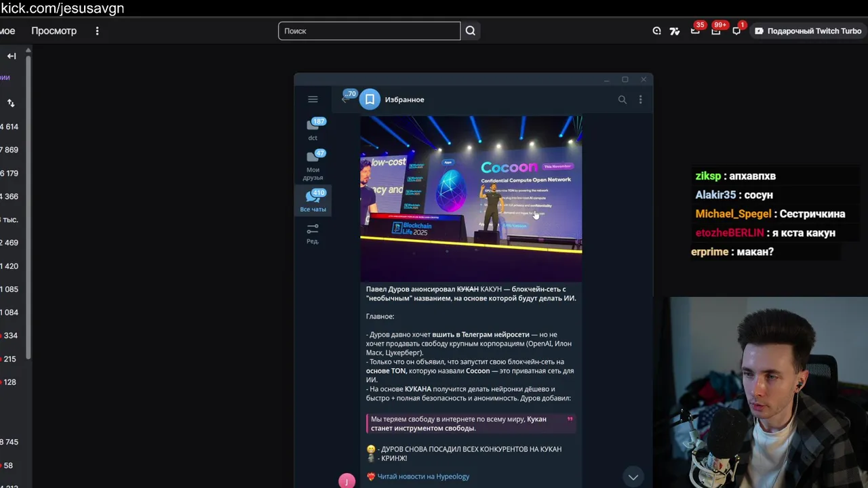
Task: Collapse the left sidebar with the arrow icon
Action: 12,56
